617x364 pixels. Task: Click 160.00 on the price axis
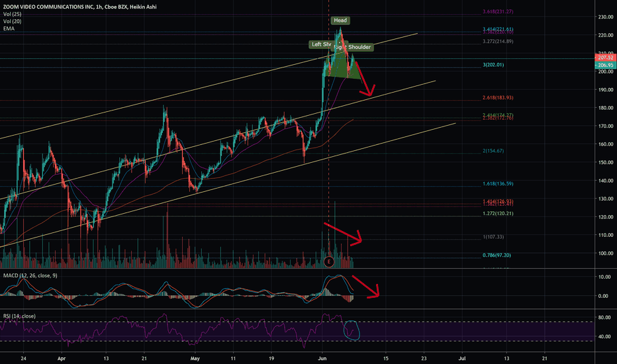click(x=606, y=144)
